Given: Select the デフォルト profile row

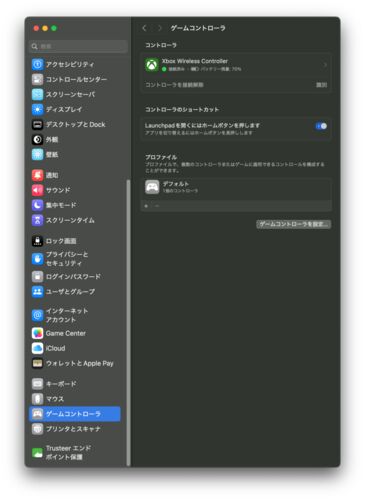Looking at the screenshot, I should pyautogui.click(x=236, y=187).
